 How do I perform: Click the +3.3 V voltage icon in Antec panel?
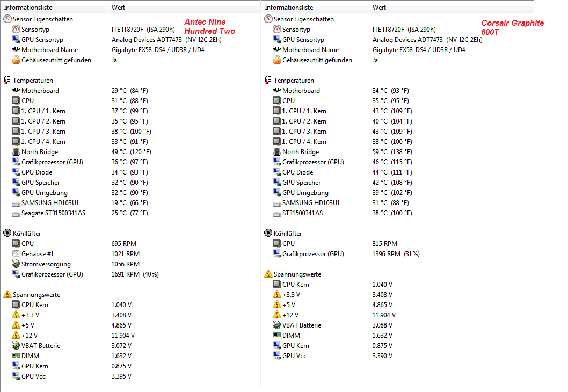pyautogui.click(x=16, y=315)
